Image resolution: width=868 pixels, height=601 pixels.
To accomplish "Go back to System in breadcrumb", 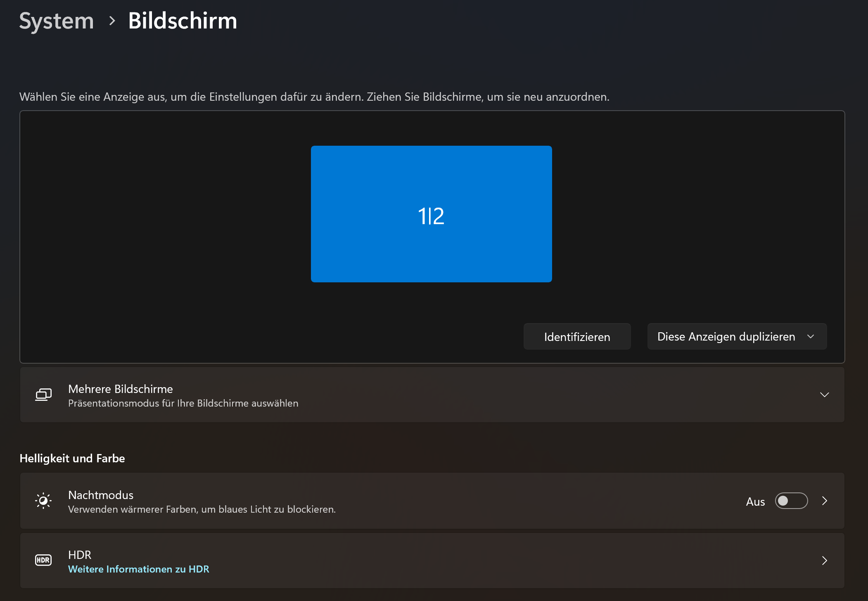I will point(57,21).
